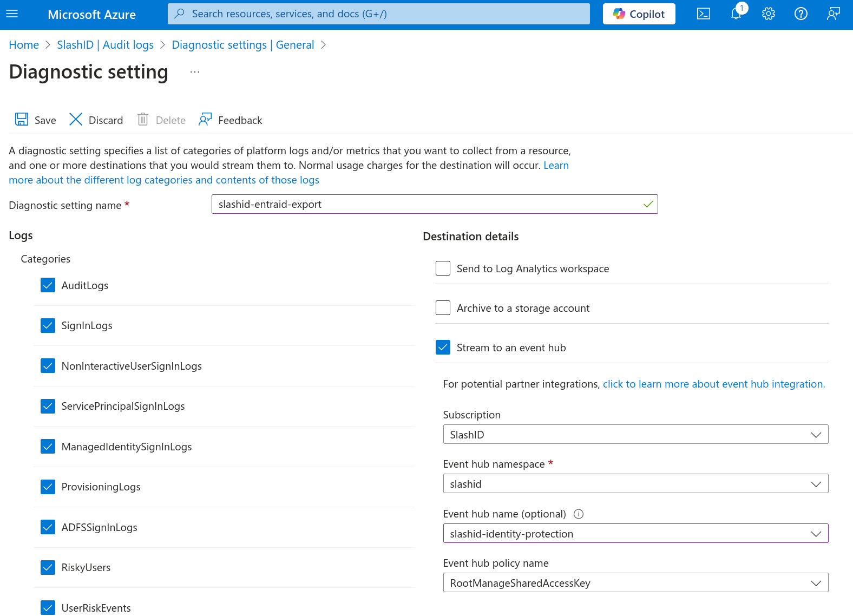Click the search magnifier icon

tap(180, 14)
